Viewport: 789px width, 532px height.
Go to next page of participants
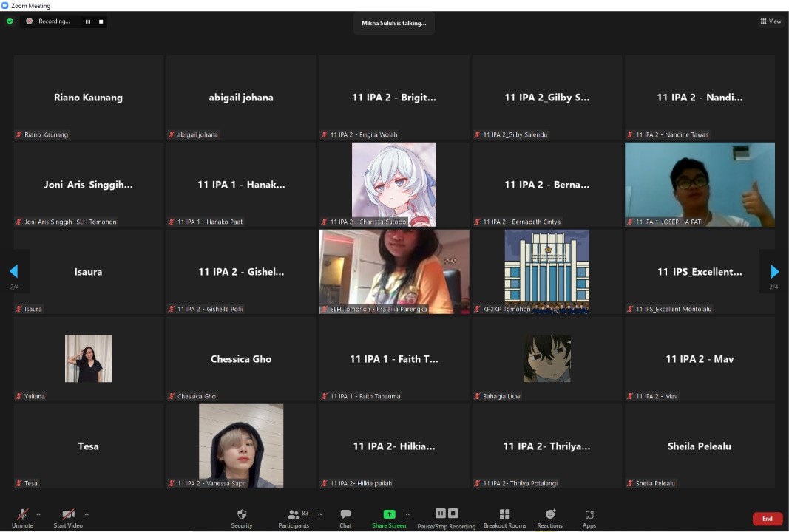coord(774,272)
